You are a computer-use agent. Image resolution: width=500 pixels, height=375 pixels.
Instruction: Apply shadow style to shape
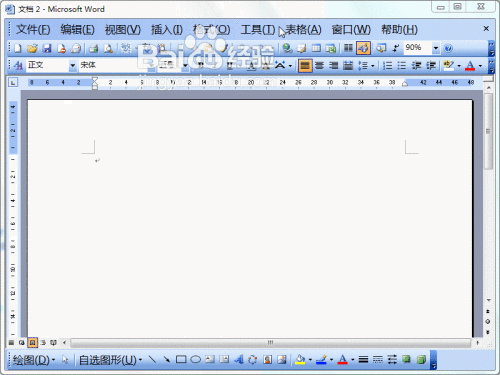(406, 359)
